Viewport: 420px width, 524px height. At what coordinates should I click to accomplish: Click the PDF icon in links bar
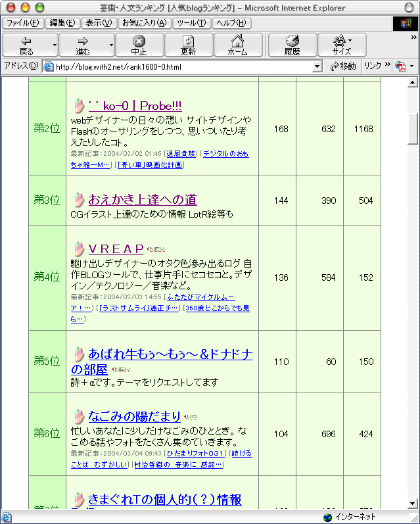click(399, 66)
